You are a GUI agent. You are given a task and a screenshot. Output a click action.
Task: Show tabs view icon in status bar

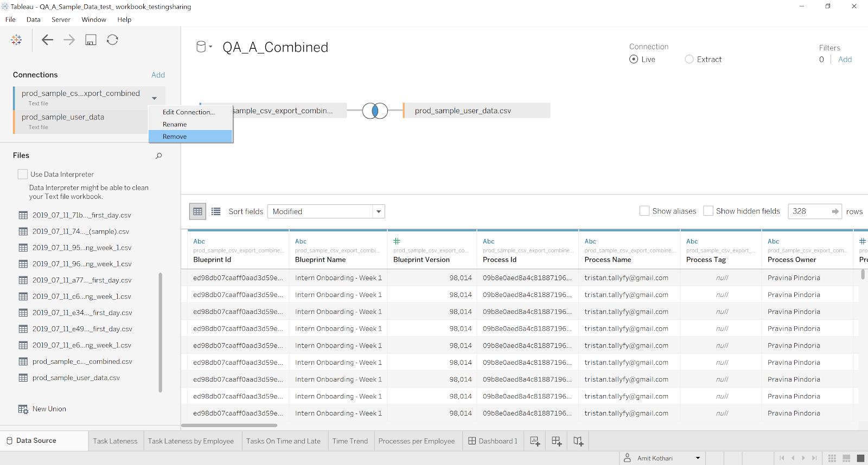click(860, 458)
